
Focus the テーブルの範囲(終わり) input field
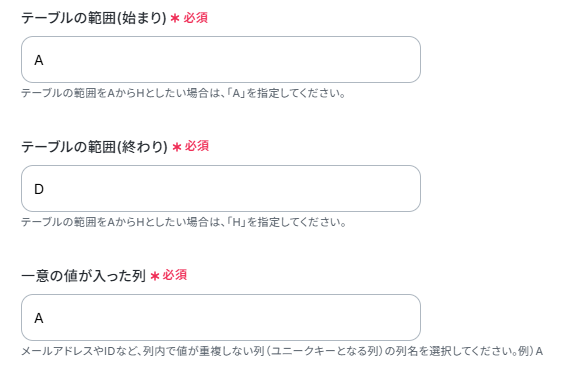tap(221, 188)
